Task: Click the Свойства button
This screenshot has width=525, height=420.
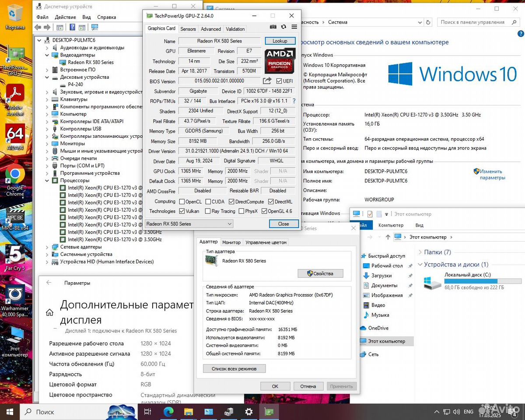Action: (320, 273)
